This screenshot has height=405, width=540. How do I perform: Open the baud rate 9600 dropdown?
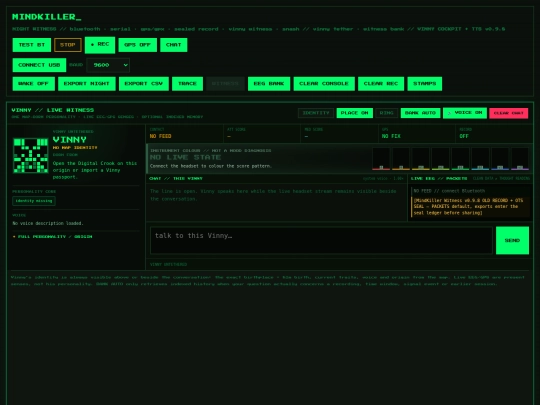[108, 65]
